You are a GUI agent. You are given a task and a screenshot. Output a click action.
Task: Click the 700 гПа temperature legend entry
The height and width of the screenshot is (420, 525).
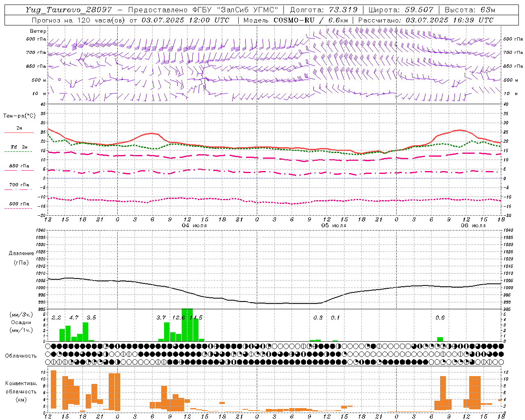(x=19, y=185)
